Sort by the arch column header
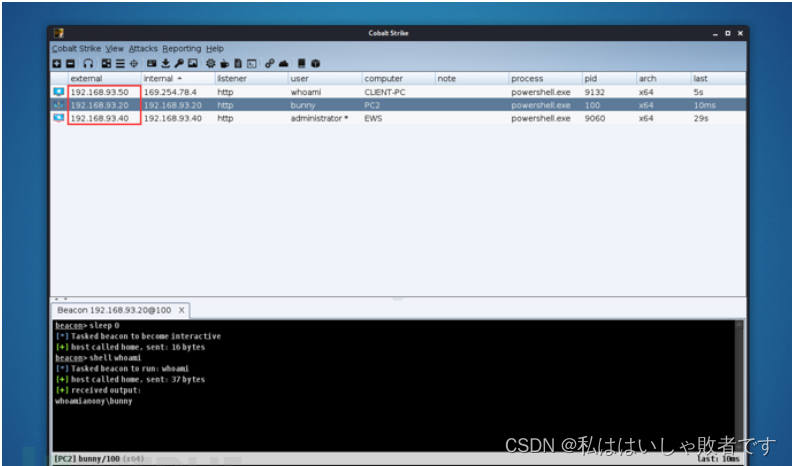 pyautogui.click(x=663, y=78)
